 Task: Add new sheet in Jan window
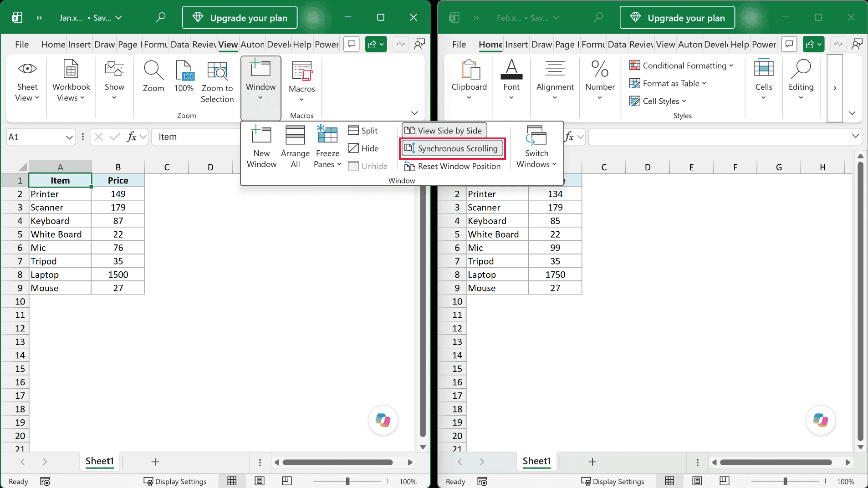pos(155,462)
